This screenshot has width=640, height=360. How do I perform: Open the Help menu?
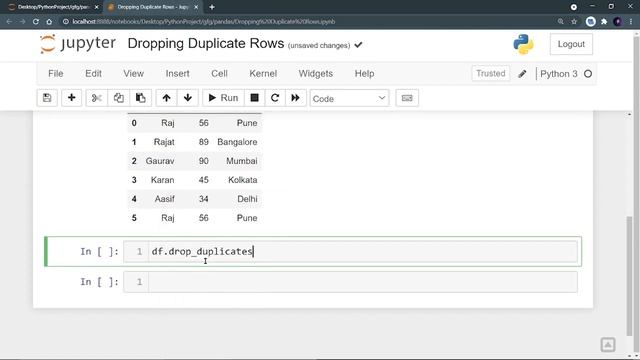pyautogui.click(x=364, y=73)
